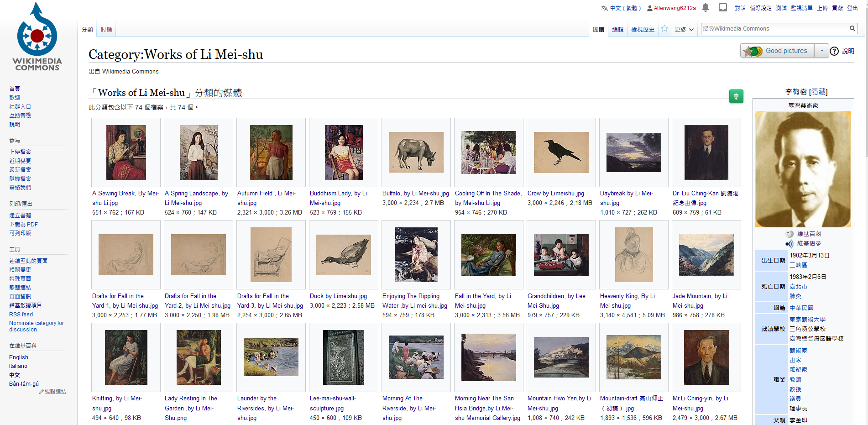Open the Good pictures dropdown arrow

[822, 51]
